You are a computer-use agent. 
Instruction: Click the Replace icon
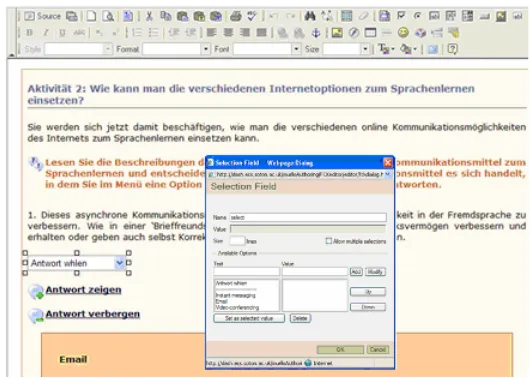tap(327, 16)
